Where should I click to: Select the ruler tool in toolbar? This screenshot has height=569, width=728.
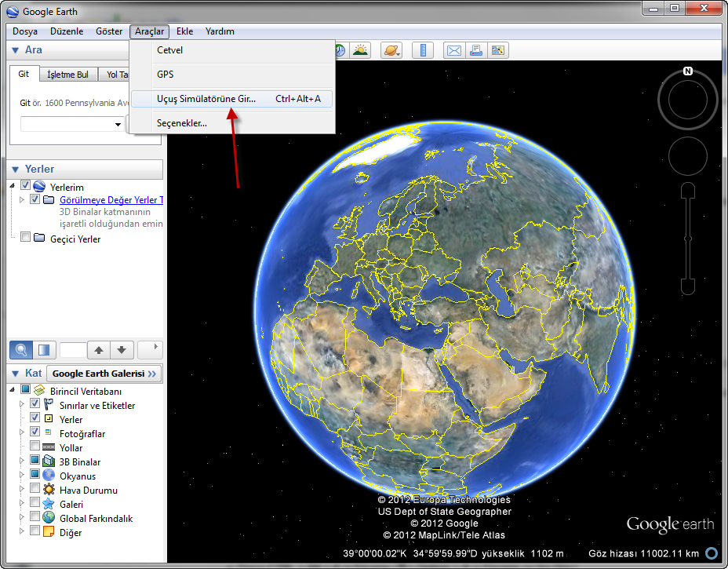coord(423,51)
